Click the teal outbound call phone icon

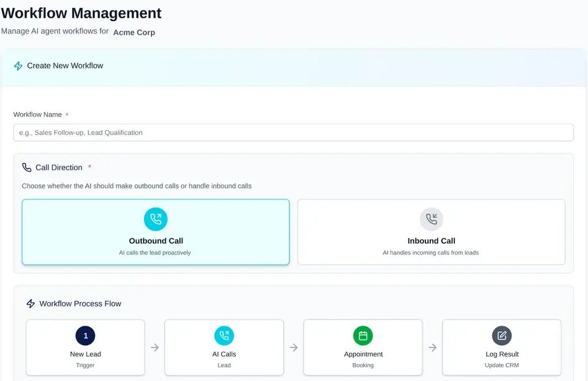(x=156, y=219)
